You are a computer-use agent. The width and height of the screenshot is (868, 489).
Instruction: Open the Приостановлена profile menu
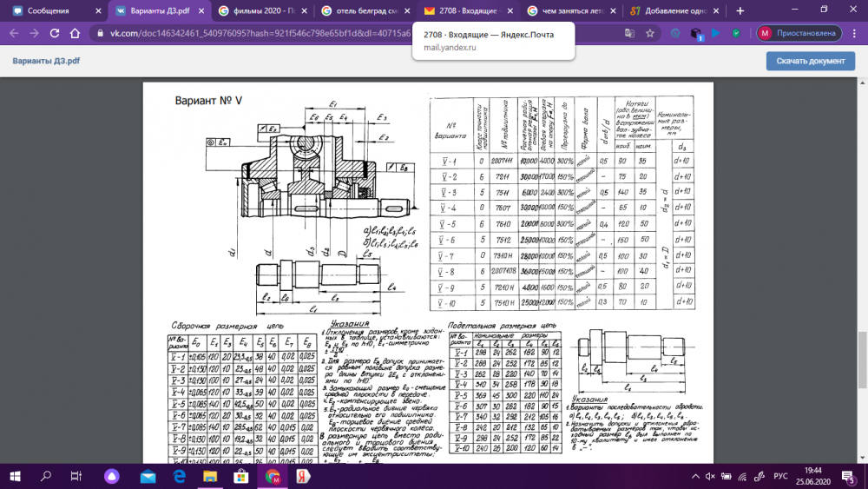[x=796, y=33]
